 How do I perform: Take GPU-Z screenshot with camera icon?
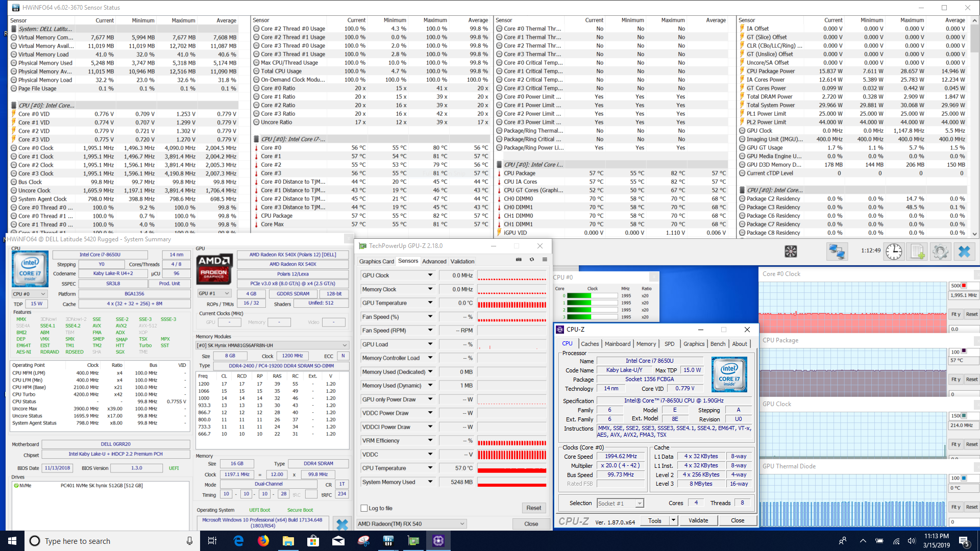(x=519, y=260)
